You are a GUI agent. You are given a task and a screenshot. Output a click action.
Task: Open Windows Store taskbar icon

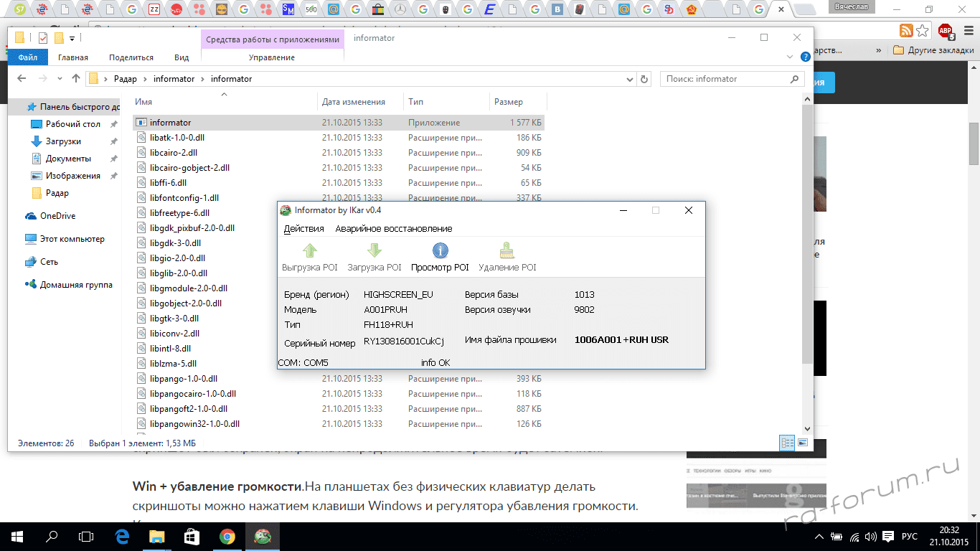coord(192,537)
